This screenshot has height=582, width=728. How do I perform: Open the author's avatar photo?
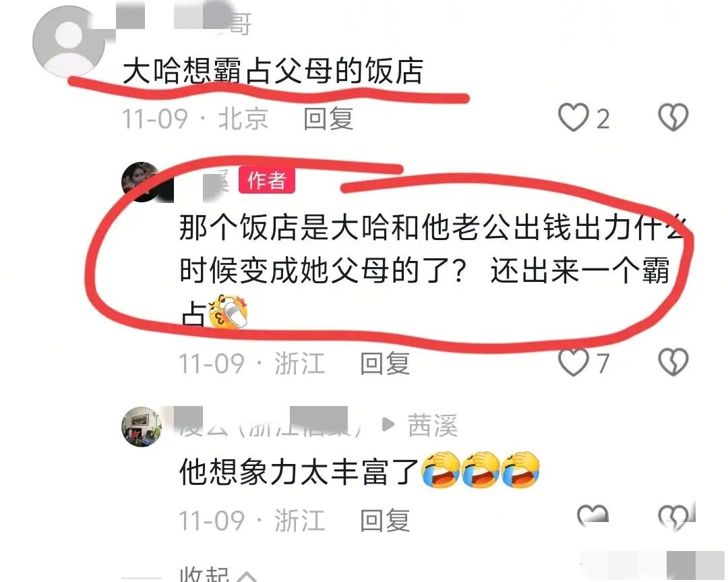click(141, 181)
